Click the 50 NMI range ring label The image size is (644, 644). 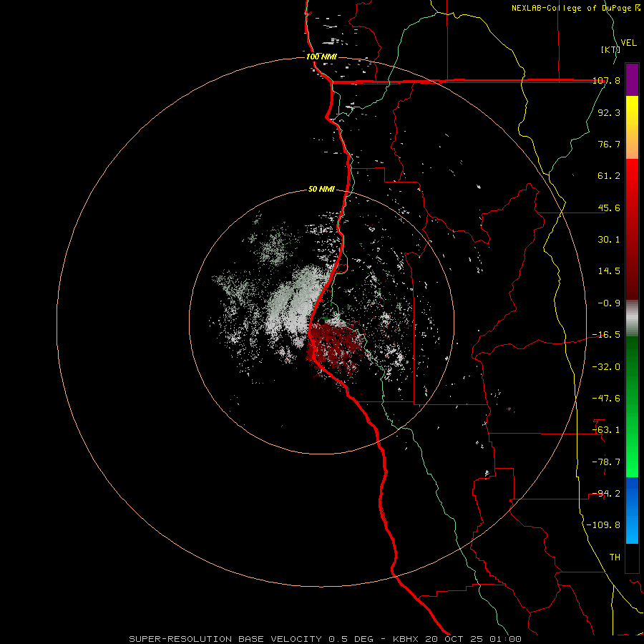tap(321, 190)
